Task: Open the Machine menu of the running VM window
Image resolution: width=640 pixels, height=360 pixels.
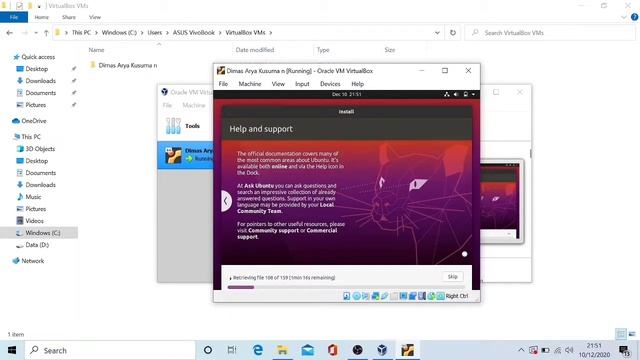Action: (250, 84)
